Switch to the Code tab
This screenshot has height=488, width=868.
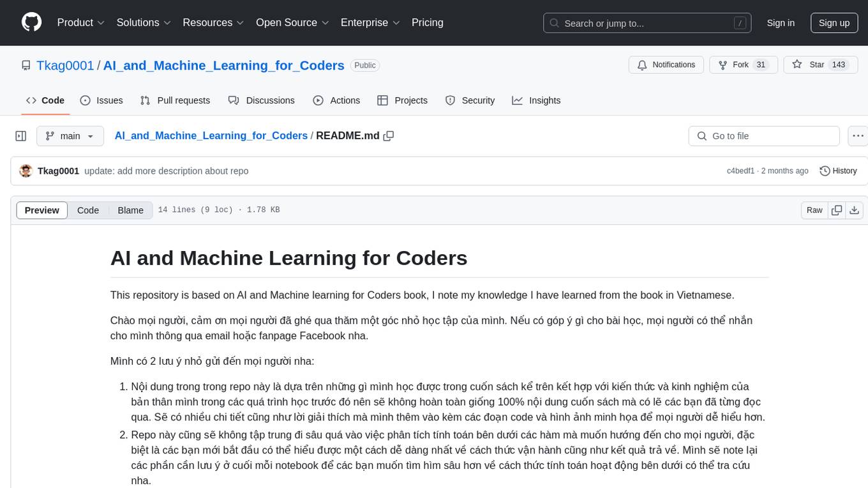coord(45,100)
